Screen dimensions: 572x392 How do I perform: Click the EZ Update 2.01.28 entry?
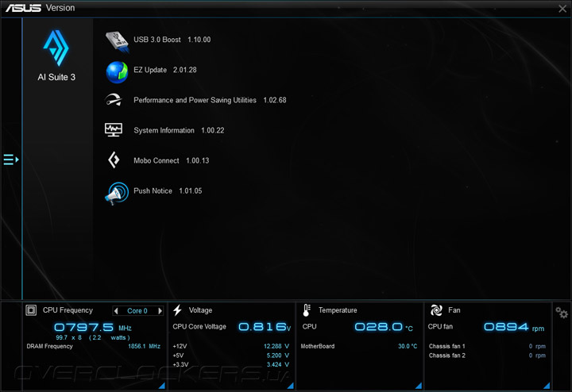(x=165, y=70)
